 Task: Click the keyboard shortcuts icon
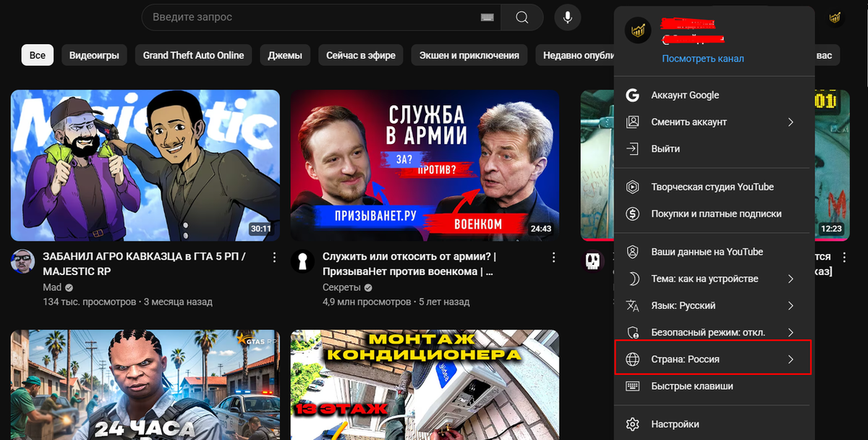pyautogui.click(x=633, y=386)
